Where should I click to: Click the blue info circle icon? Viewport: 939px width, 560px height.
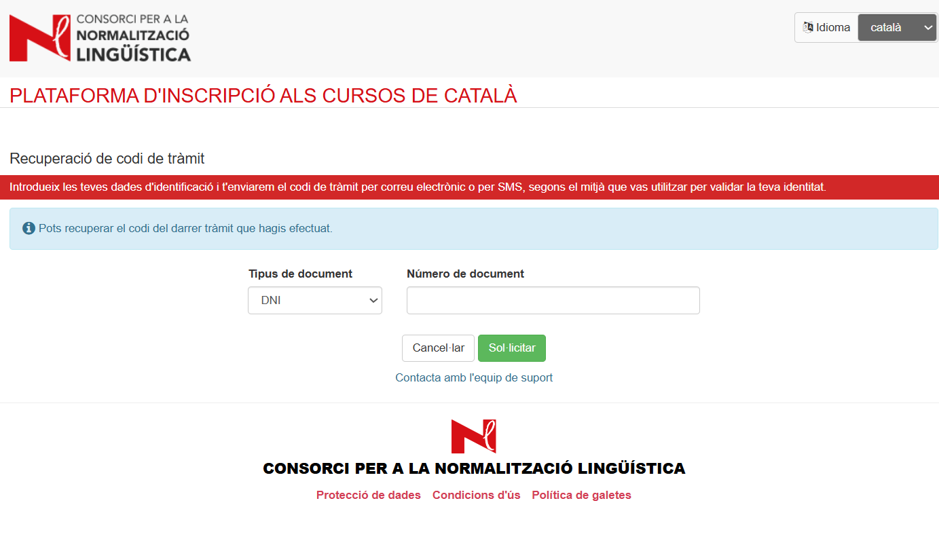click(29, 229)
